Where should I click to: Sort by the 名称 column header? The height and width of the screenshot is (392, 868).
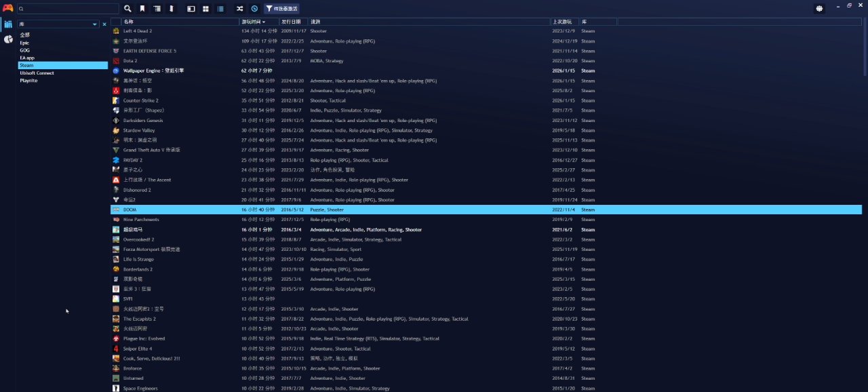[x=180, y=22]
